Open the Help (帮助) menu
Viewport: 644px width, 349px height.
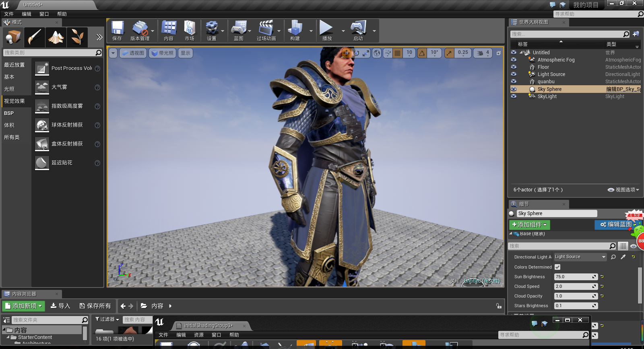coord(62,14)
